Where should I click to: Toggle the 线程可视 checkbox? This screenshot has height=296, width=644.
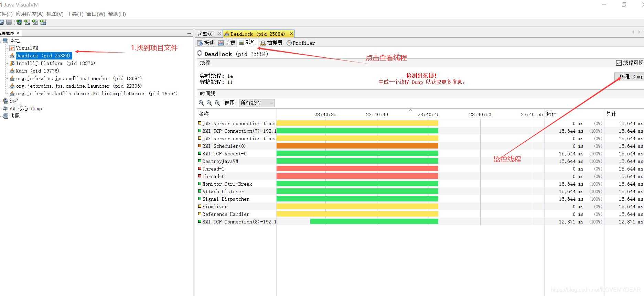pos(619,63)
